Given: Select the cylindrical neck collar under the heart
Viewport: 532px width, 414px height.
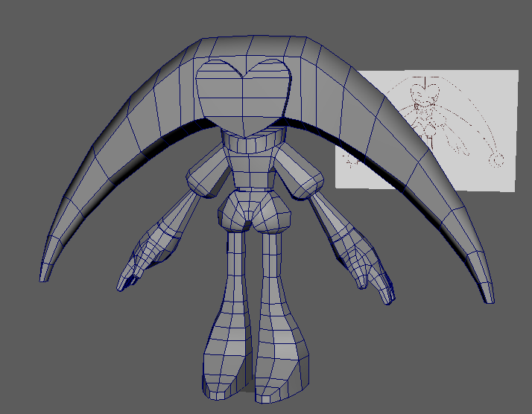Looking at the screenshot, I should coord(253,141).
